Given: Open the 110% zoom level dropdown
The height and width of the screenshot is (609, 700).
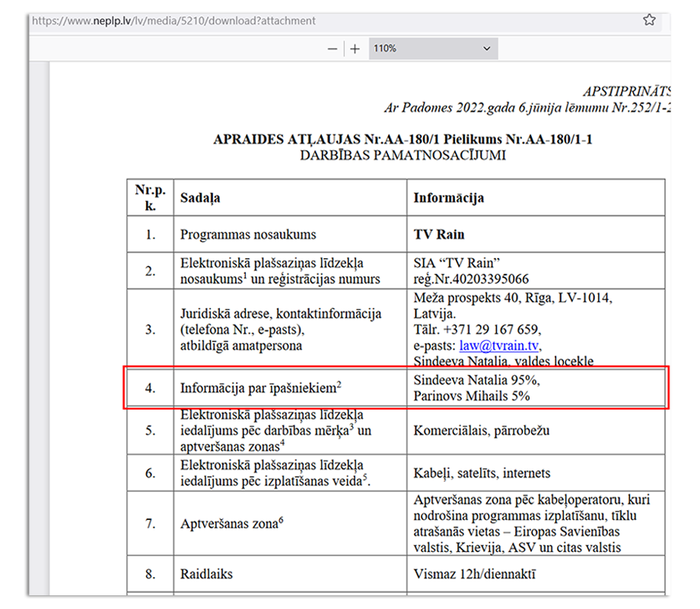Looking at the screenshot, I should point(433,49).
